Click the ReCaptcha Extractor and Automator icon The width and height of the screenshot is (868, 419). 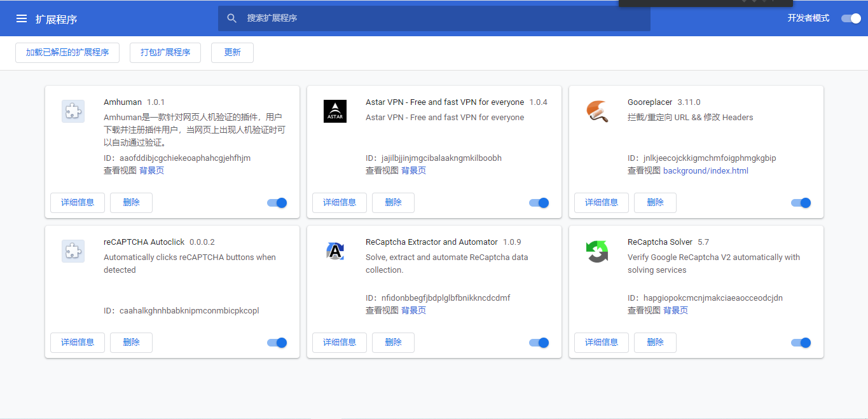(x=335, y=251)
